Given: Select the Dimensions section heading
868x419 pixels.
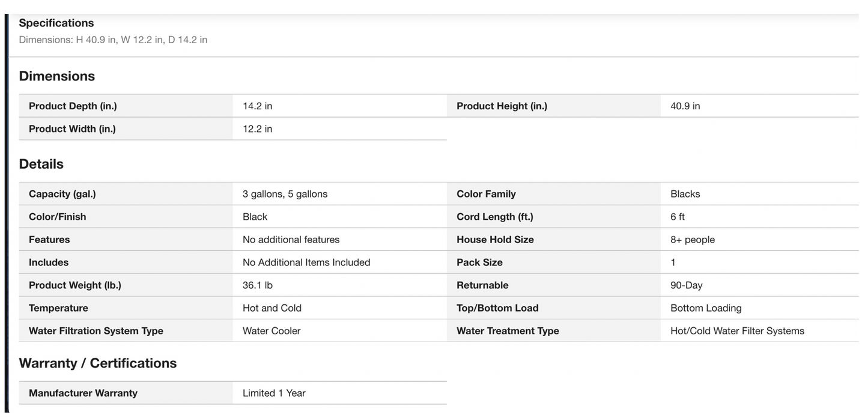Looking at the screenshot, I should pos(57,76).
